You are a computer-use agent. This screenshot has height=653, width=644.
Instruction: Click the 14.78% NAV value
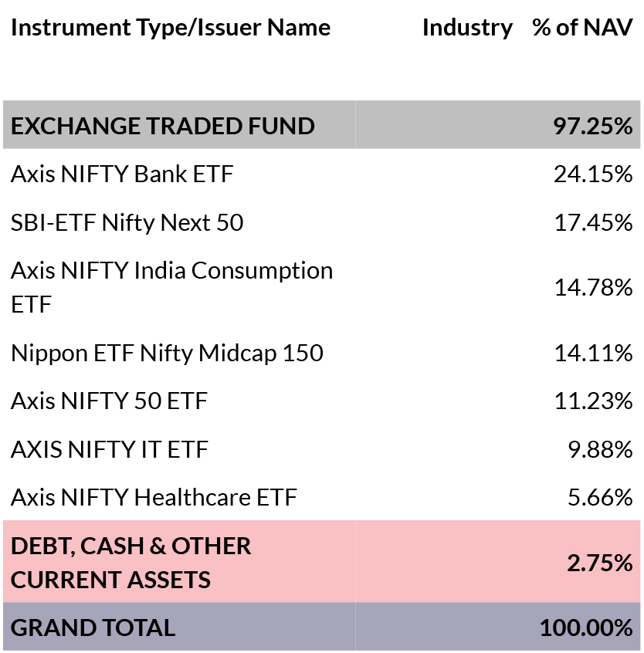594,287
